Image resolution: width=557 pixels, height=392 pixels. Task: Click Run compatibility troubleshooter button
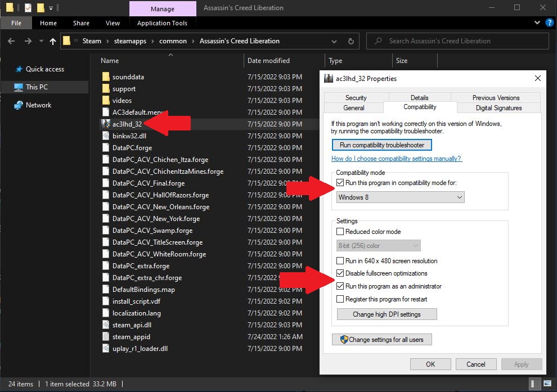tap(382, 145)
